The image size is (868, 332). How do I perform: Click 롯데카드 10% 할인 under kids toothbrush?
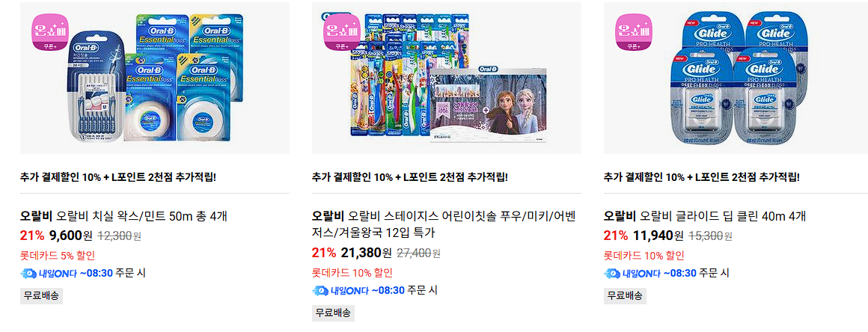click(x=352, y=273)
